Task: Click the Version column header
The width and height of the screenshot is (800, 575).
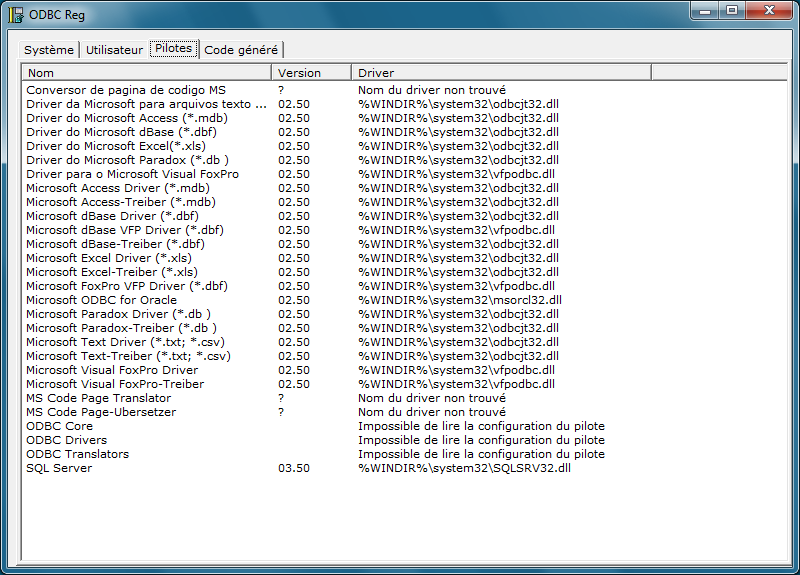Action: pyautogui.click(x=310, y=73)
